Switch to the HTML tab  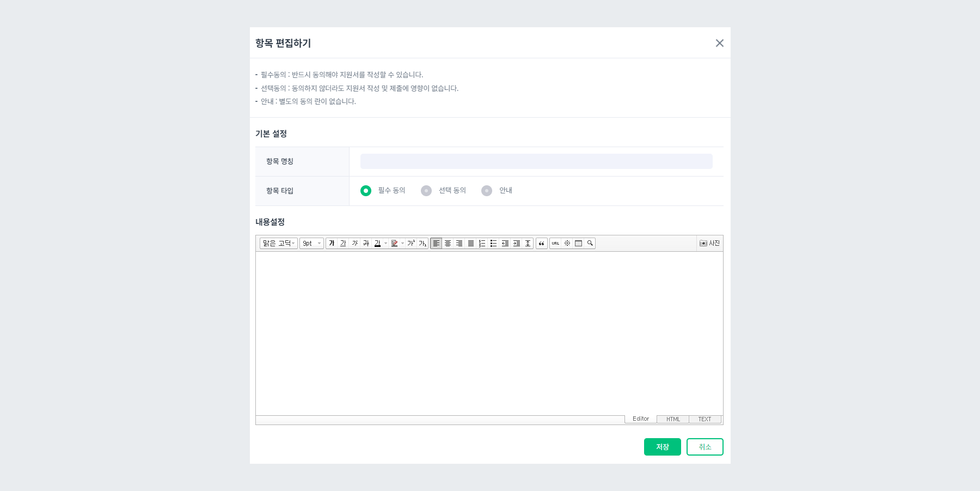672,419
